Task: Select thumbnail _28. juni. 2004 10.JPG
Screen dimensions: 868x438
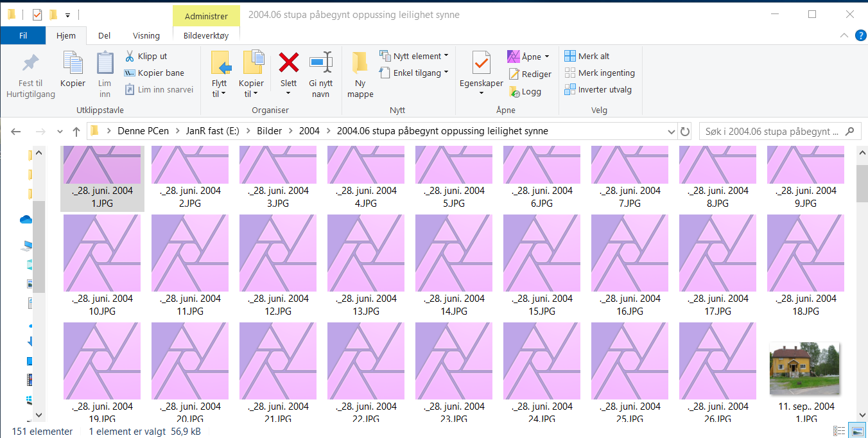Action: click(102, 253)
